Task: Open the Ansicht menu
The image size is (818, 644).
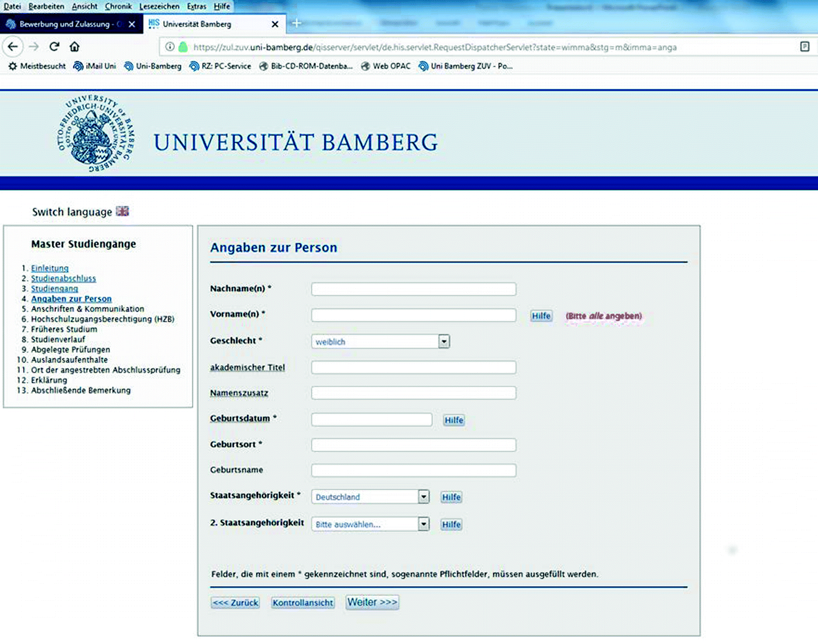Action: [84, 6]
